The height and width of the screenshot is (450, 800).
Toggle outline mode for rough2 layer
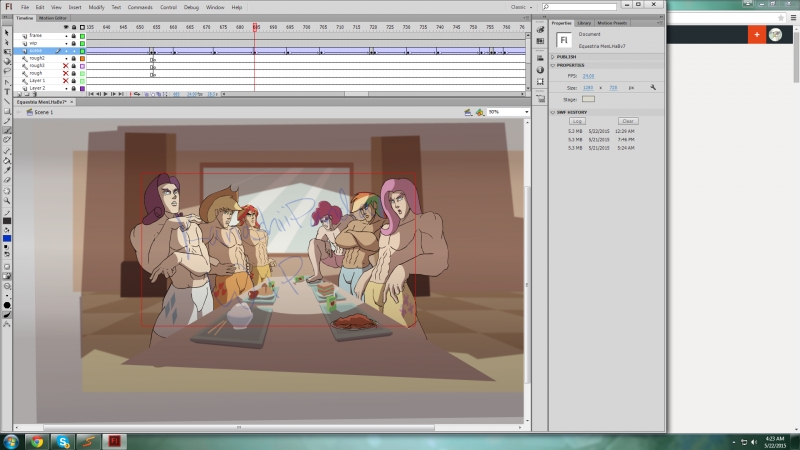82,59
